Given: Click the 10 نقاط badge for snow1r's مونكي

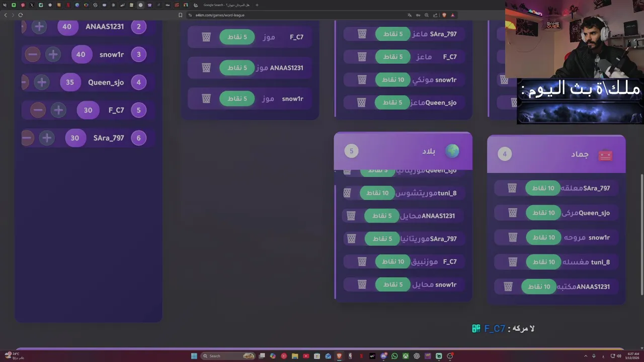Looking at the screenshot, I should tap(393, 79).
